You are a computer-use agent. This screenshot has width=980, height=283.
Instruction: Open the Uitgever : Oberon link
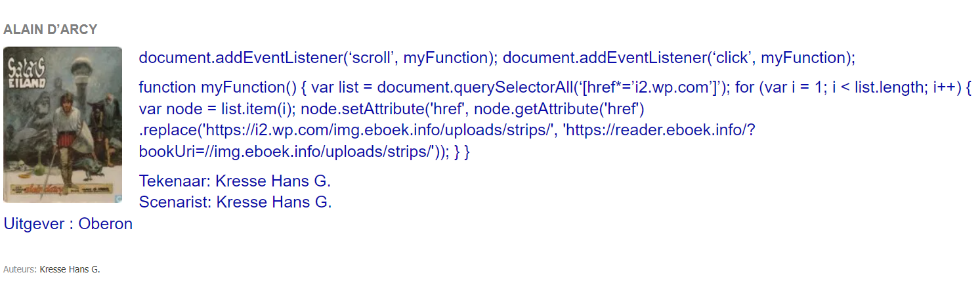(68, 224)
